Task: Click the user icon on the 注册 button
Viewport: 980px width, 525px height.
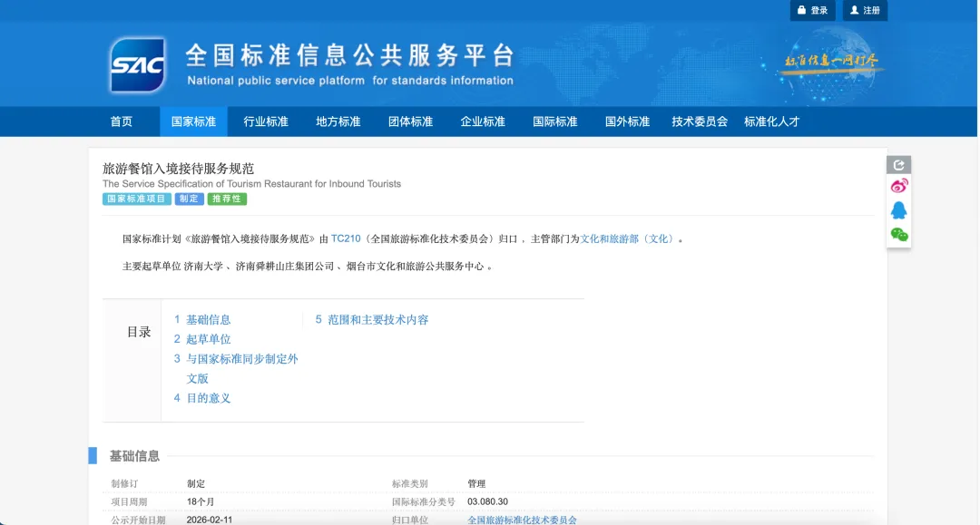Action: (855, 10)
